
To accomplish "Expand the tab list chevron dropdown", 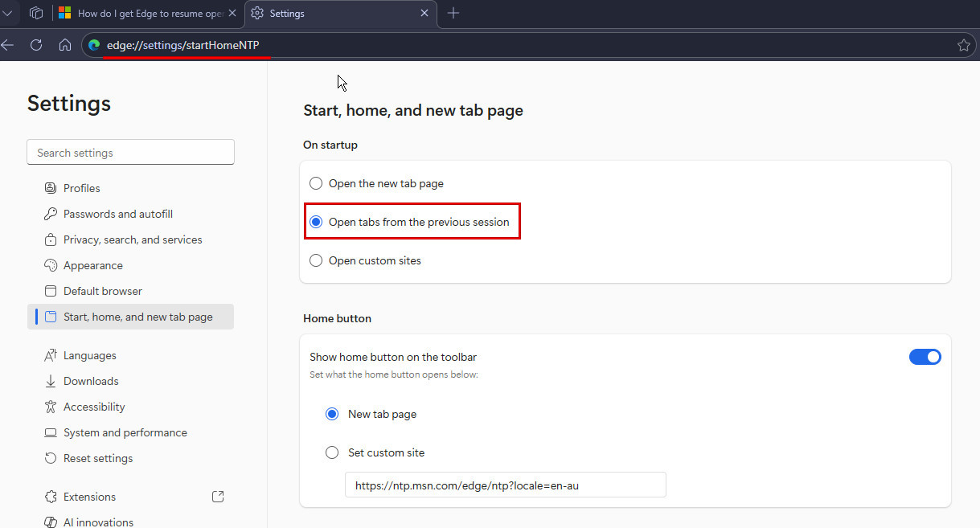I will tap(8, 13).
